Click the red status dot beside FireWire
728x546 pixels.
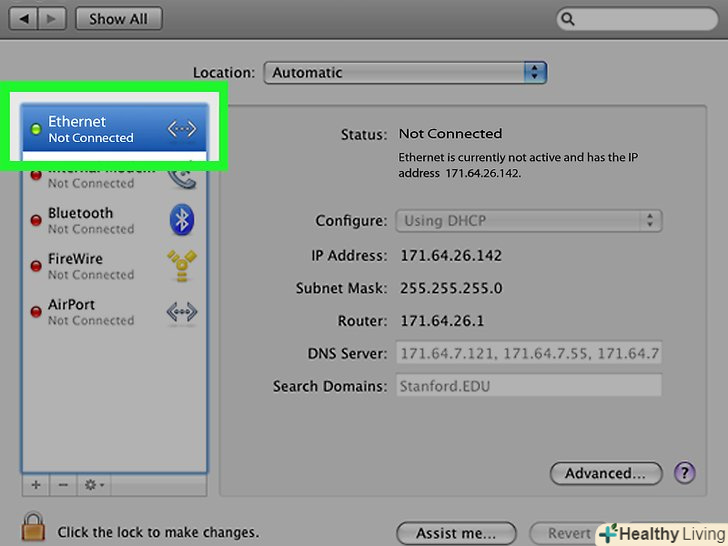tap(36, 266)
